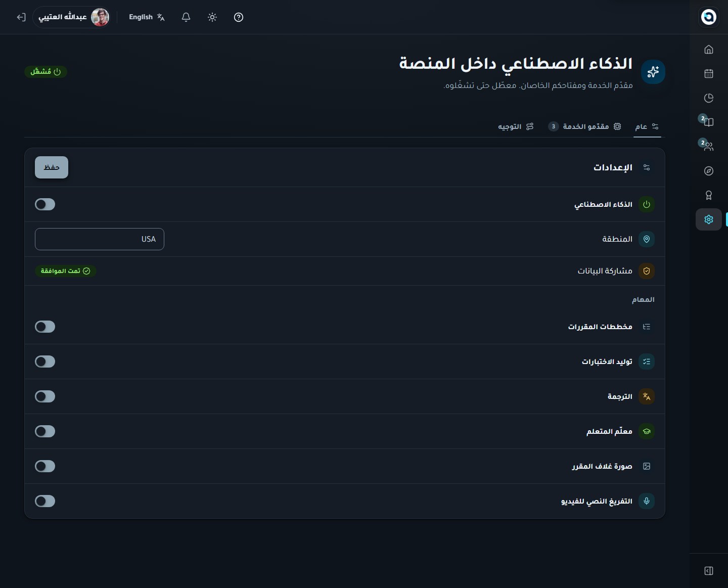728x588 pixels.
Task: Enable the معلّم المتعلم toggle
Action: tap(45, 431)
